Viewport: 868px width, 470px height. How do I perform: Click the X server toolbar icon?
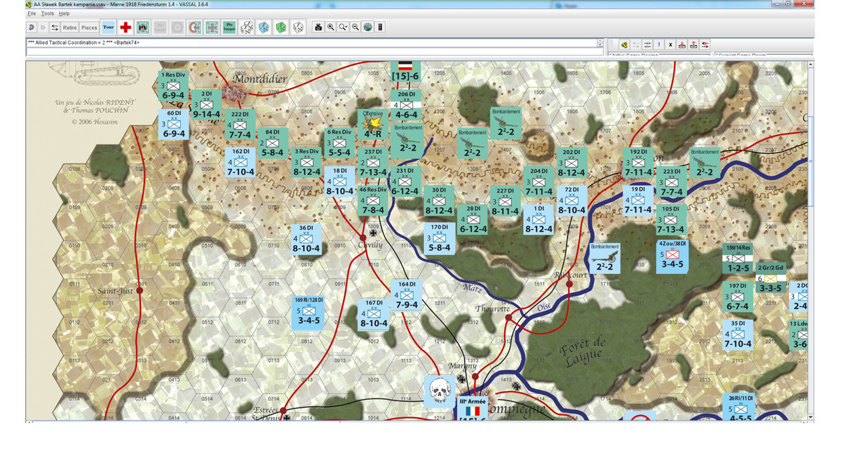point(671,45)
